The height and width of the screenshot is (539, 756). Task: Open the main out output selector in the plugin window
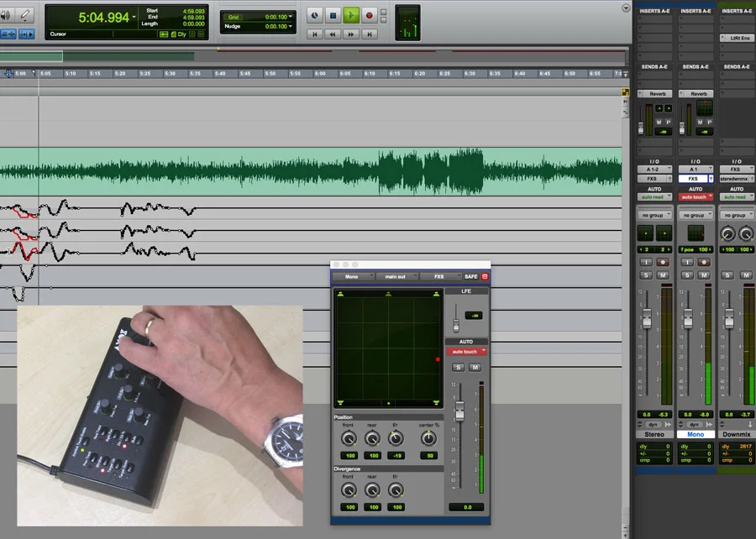[395, 277]
